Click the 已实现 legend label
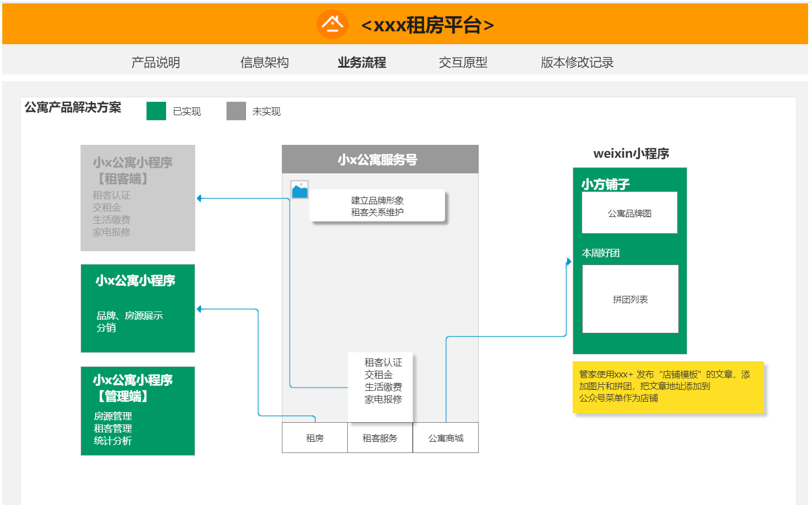Viewport: 812px width, 505px height. pyautogui.click(x=187, y=111)
